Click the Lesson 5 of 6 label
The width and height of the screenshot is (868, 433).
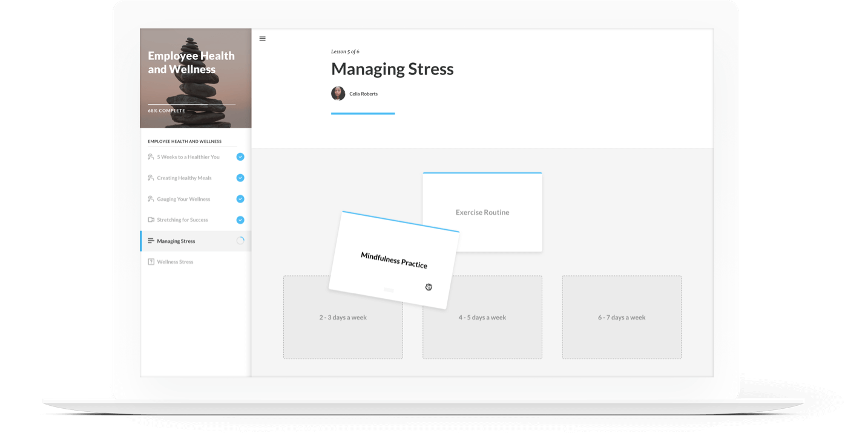pyautogui.click(x=345, y=51)
